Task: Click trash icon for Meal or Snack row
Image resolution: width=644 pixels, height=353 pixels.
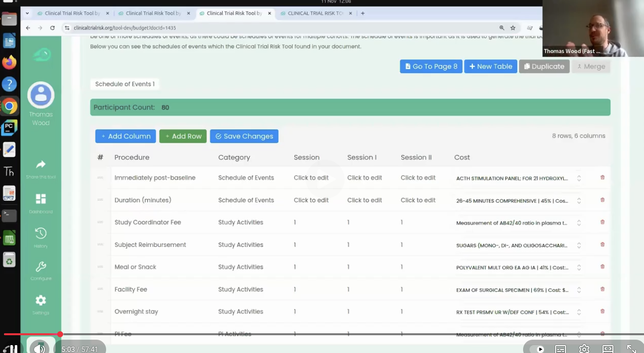Action: [602, 267]
